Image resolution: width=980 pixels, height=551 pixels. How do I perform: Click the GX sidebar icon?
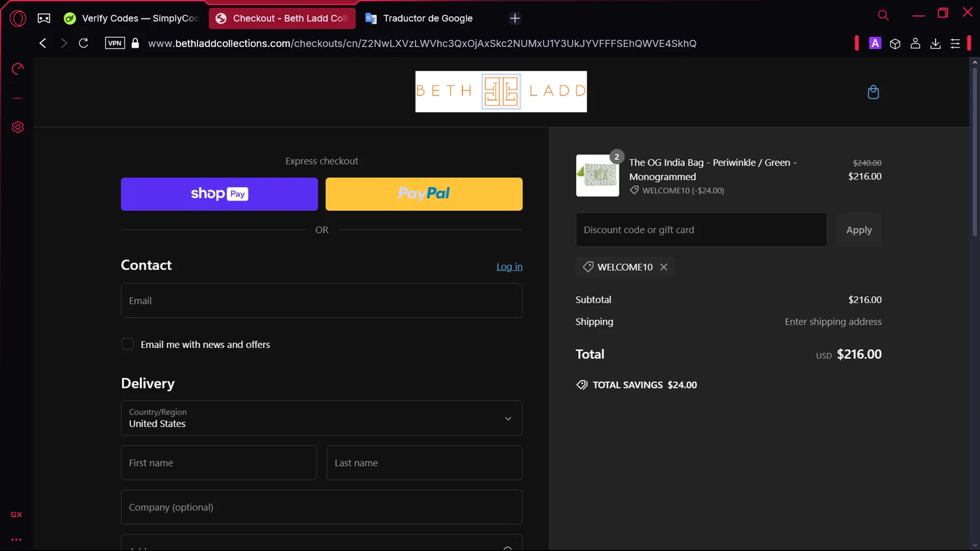[16, 514]
